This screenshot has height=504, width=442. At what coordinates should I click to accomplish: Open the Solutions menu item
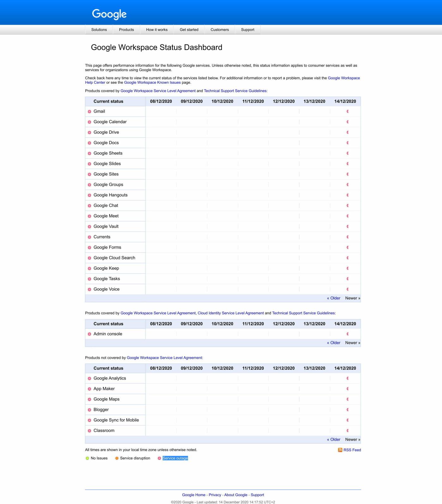tap(99, 30)
